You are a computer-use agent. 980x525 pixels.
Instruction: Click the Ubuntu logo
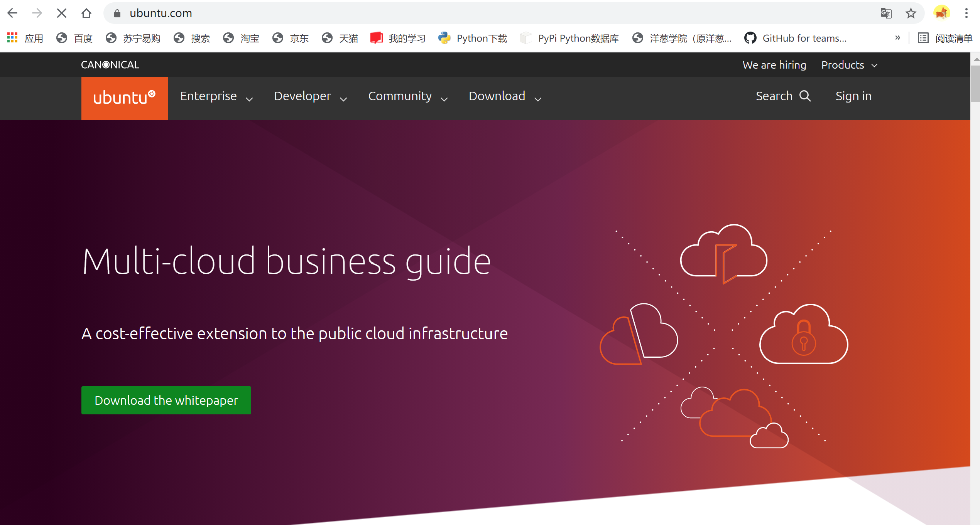(x=124, y=98)
